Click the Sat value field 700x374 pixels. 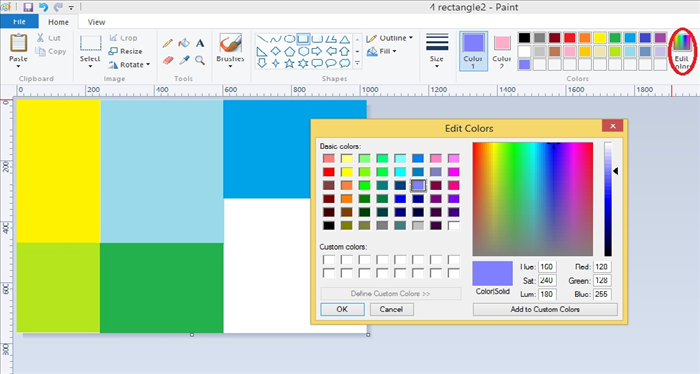tap(547, 280)
